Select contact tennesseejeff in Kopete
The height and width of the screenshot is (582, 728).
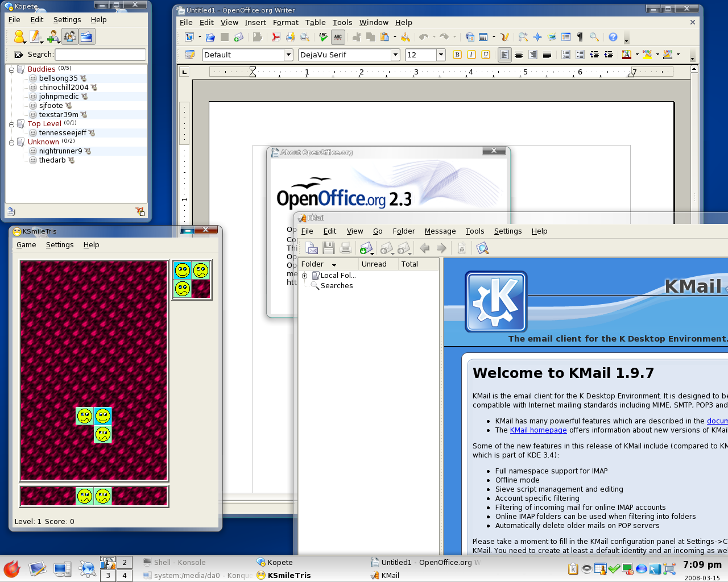point(63,133)
